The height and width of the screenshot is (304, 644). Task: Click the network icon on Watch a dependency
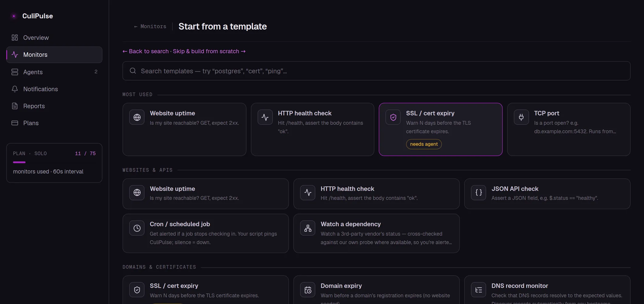tap(308, 228)
